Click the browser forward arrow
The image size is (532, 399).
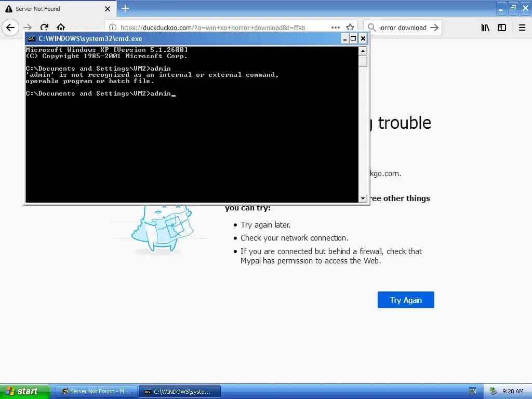coord(28,28)
